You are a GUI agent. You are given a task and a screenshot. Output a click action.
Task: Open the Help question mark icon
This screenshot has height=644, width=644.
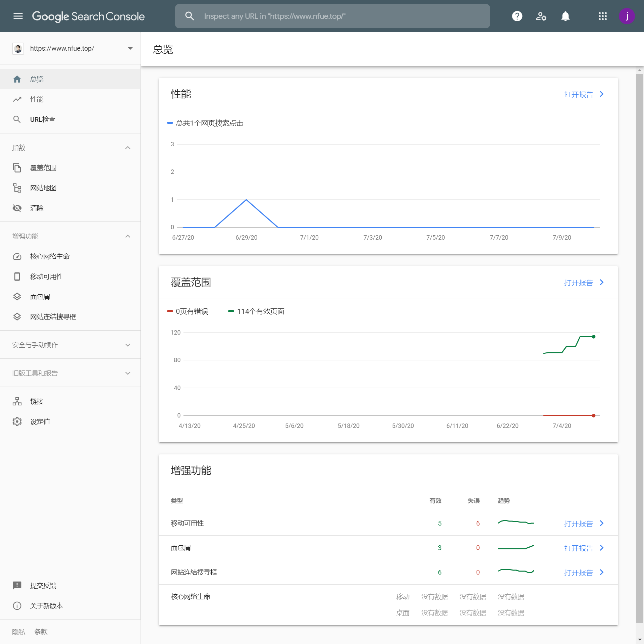517,16
